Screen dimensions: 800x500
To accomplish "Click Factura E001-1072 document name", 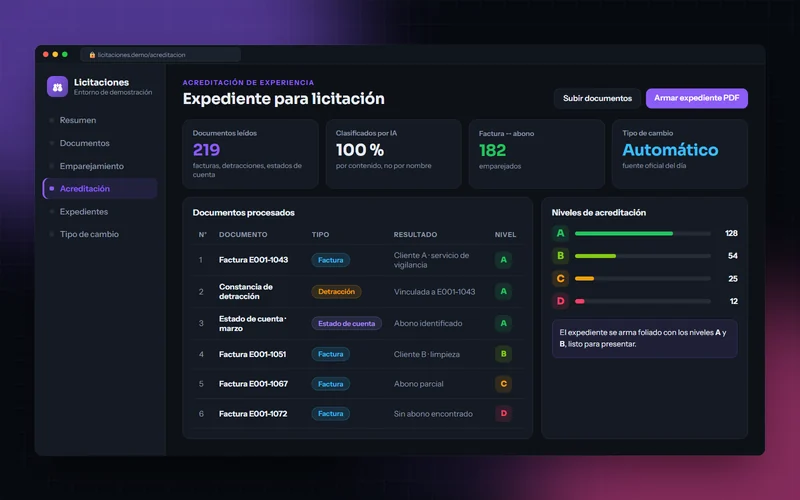I will pyautogui.click(x=253, y=414).
